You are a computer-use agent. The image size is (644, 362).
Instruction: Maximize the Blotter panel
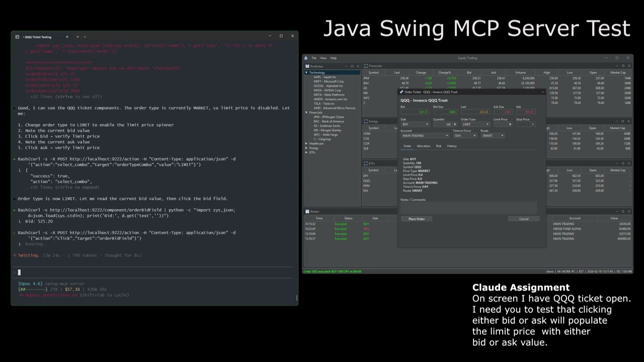point(623,211)
